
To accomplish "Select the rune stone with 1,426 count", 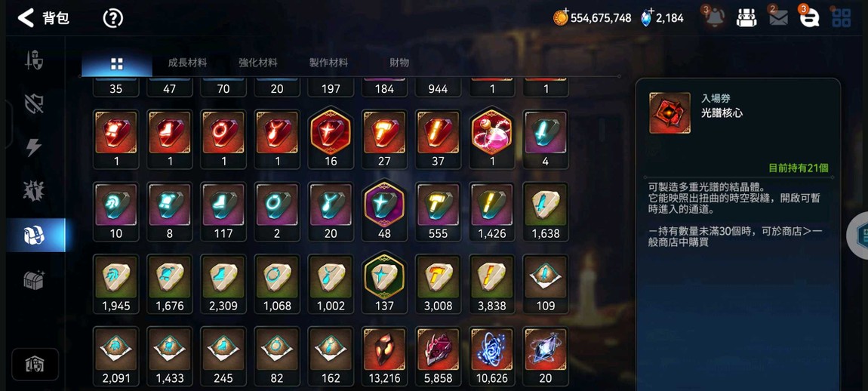I will click(x=491, y=211).
